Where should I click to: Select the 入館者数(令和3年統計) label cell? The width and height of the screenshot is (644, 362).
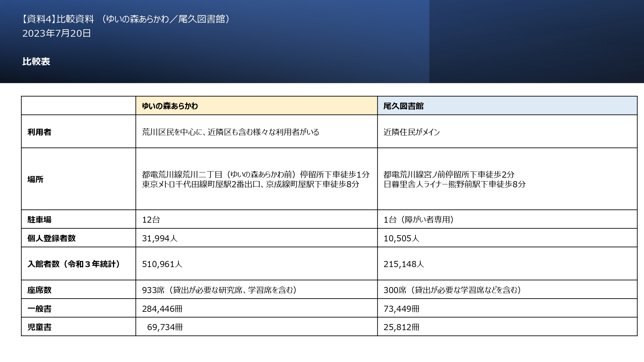click(74, 264)
